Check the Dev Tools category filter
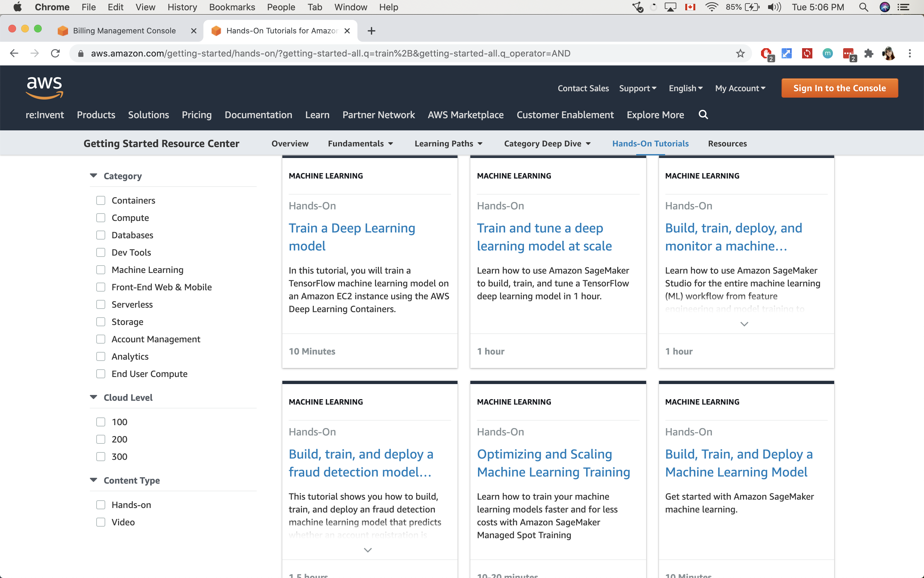This screenshot has width=924, height=578. (x=101, y=252)
